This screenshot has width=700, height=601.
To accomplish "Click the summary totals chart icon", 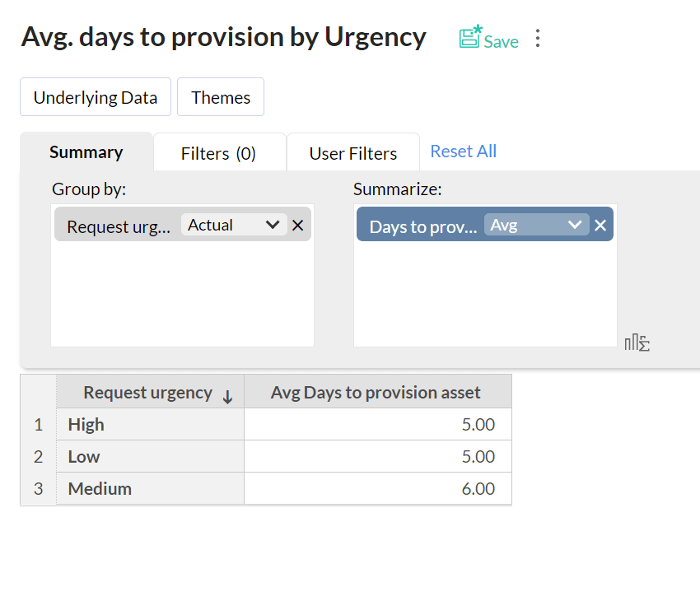I will point(637,342).
